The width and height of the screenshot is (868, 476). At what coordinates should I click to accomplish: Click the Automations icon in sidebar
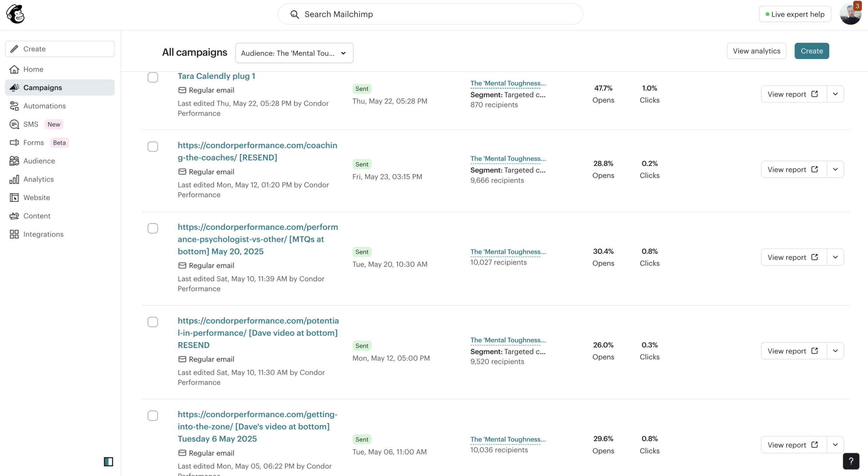(14, 106)
